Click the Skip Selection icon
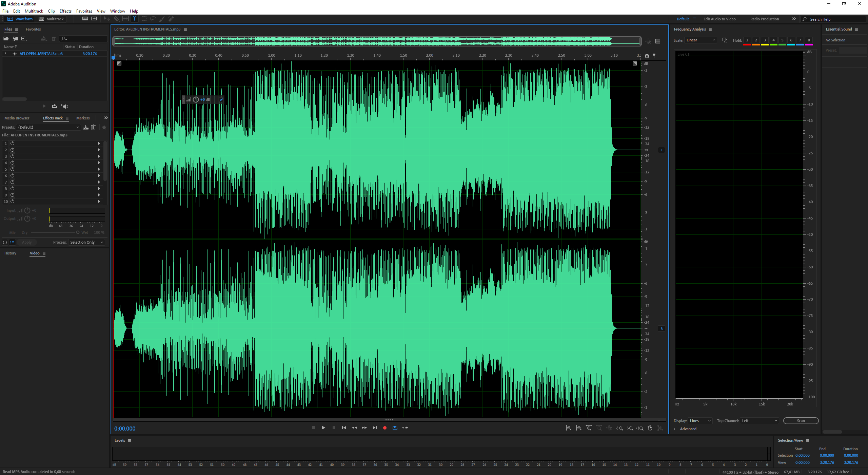This screenshot has width=868, height=475. tap(405, 428)
